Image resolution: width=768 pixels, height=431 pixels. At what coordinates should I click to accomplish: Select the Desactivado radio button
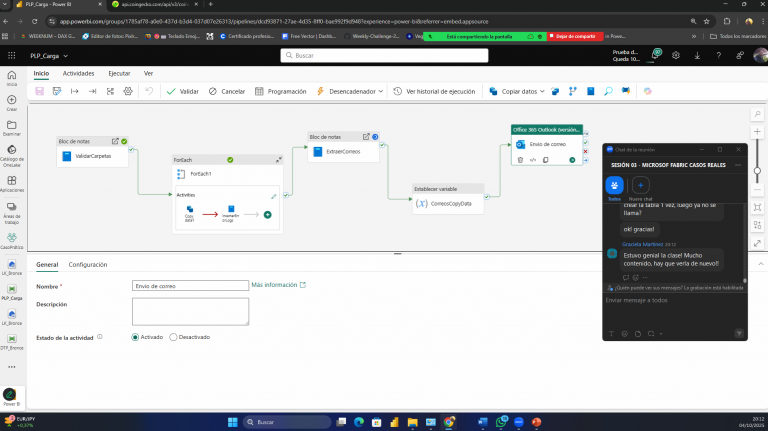coord(174,337)
